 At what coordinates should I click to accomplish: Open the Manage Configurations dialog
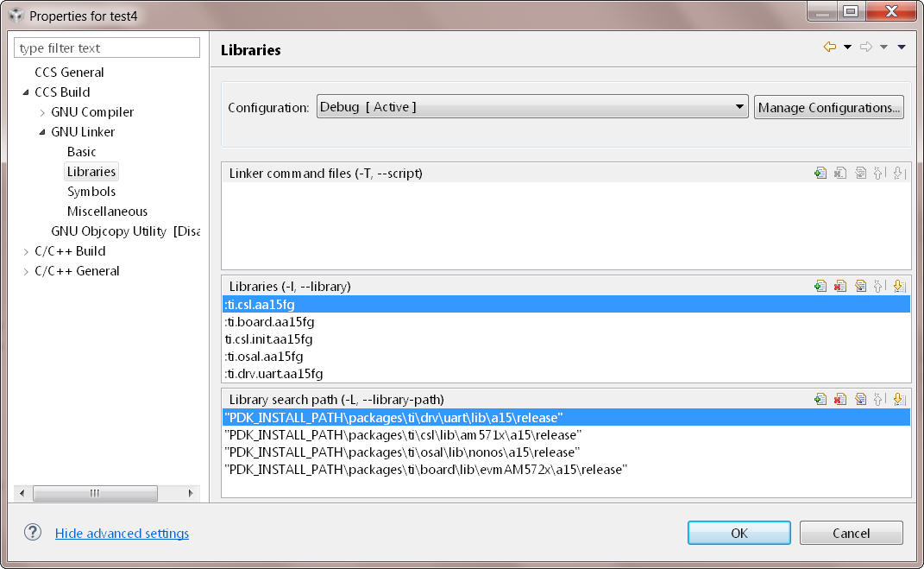point(828,107)
